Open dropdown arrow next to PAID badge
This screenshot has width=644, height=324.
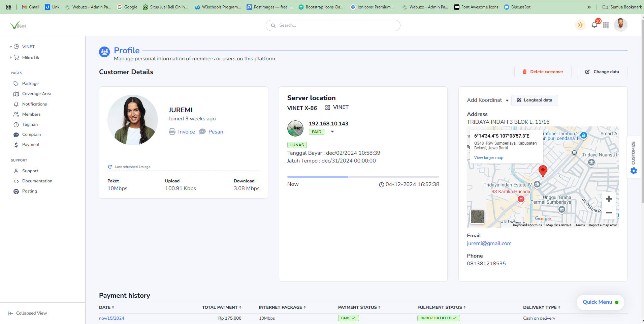[x=332, y=132]
